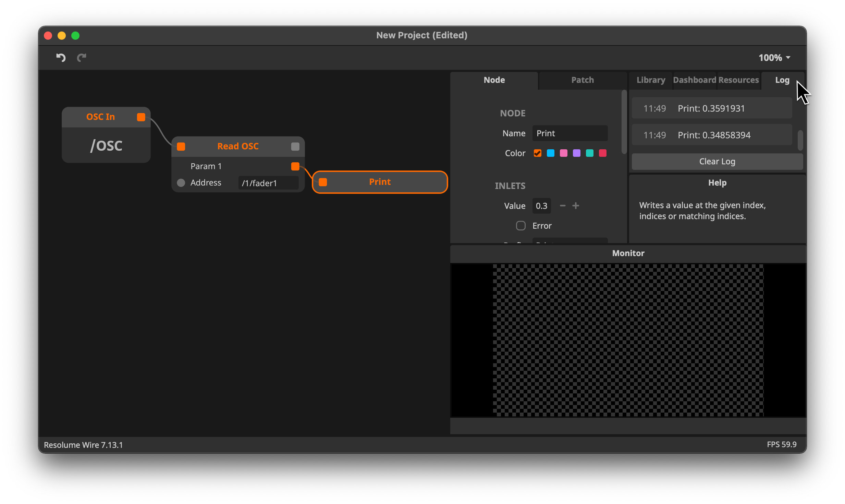Switch to the Node tab

click(x=494, y=80)
